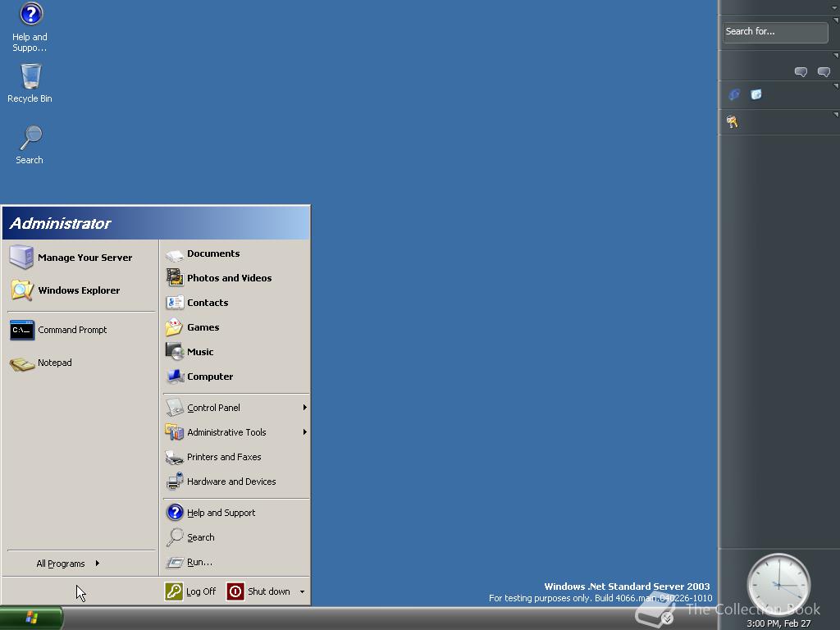
Task: Click the Shut down button
Action: (258, 591)
